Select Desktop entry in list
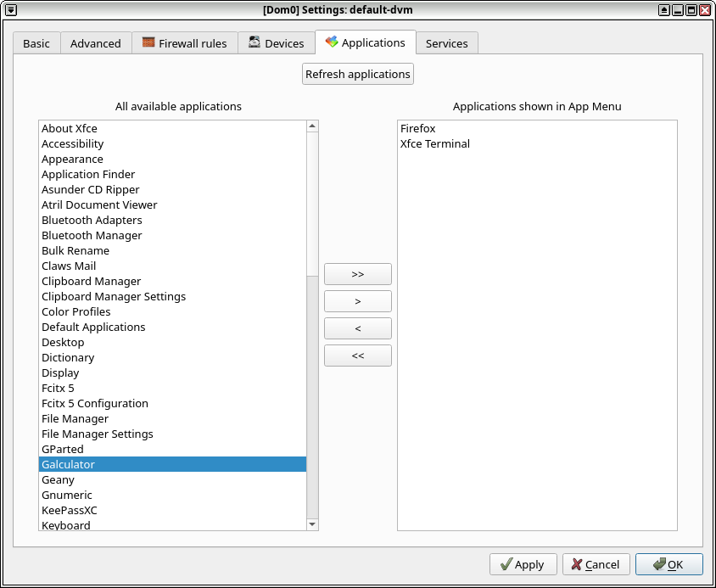The image size is (716, 588). point(172,342)
